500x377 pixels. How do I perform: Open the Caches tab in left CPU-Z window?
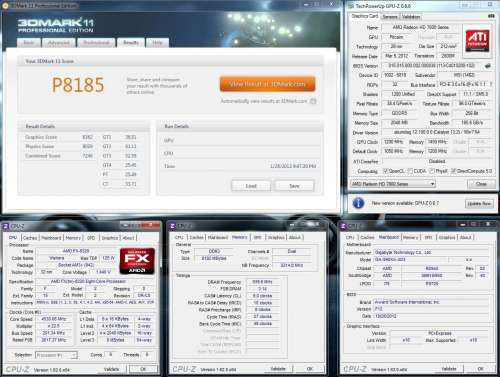pyautogui.click(x=30, y=238)
